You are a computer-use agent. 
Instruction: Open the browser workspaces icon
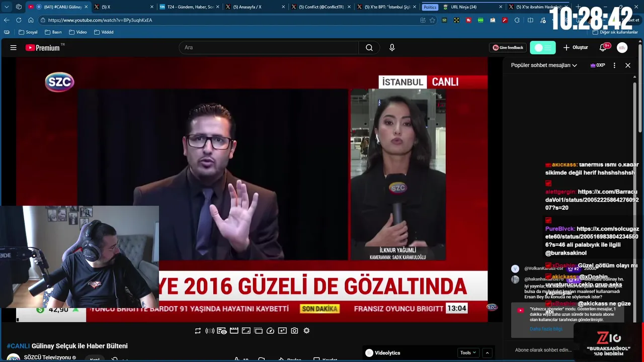(x=19, y=7)
